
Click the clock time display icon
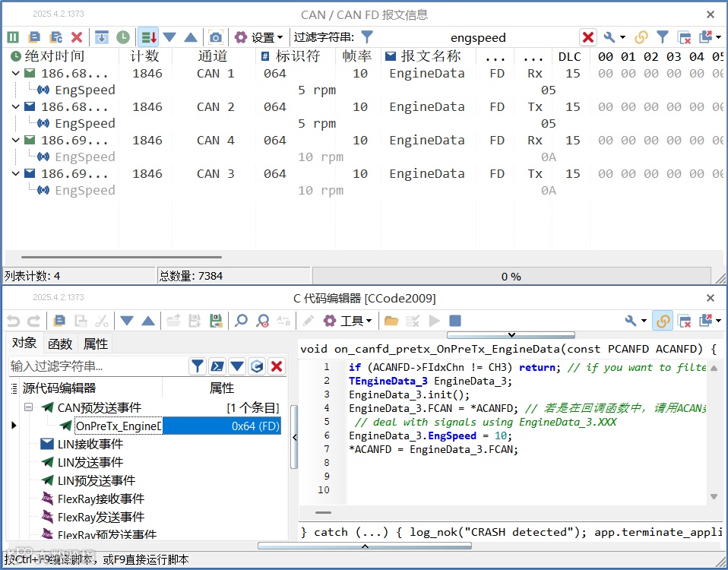click(x=123, y=37)
